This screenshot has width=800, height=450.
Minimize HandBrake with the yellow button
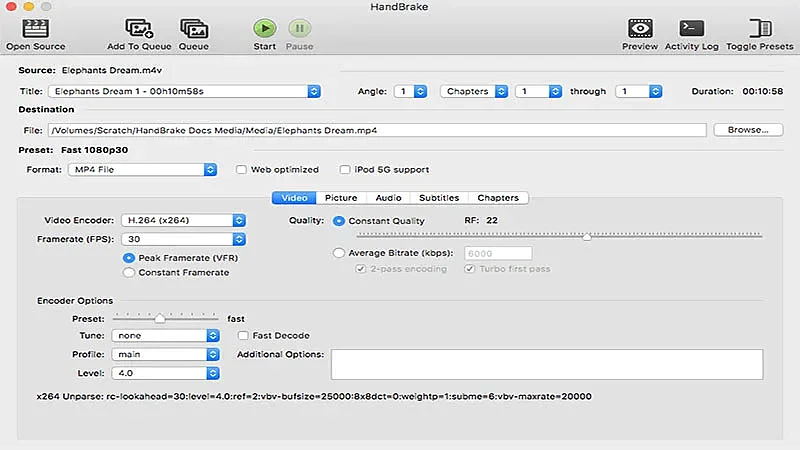(x=29, y=6)
